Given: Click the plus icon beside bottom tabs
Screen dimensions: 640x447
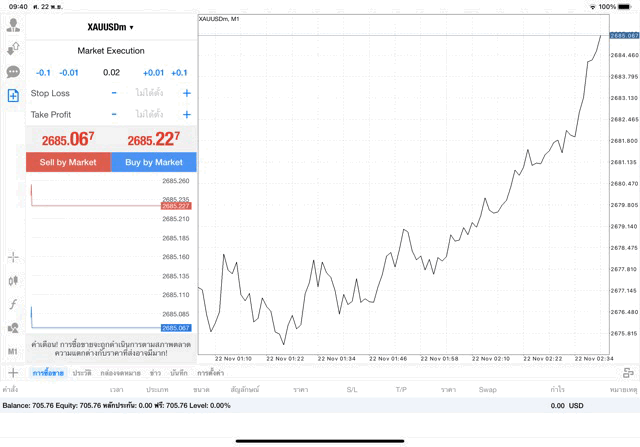Looking at the screenshot, I should 12,372.
